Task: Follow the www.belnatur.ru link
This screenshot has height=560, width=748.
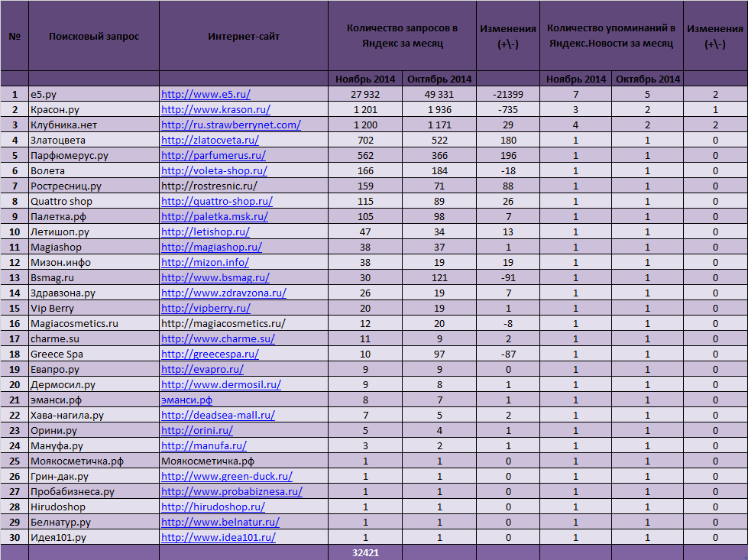Action: click(220, 522)
